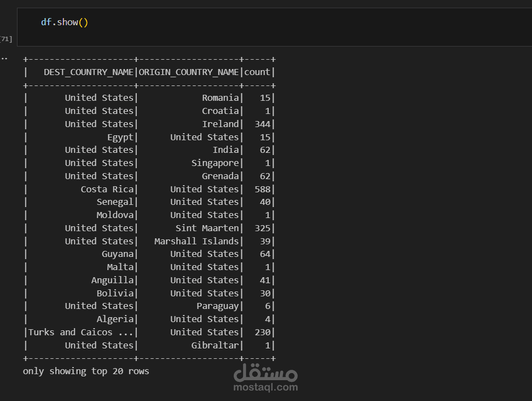Select the Costa Rica row with count 588
The height and width of the screenshot is (401, 532).
click(108, 188)
